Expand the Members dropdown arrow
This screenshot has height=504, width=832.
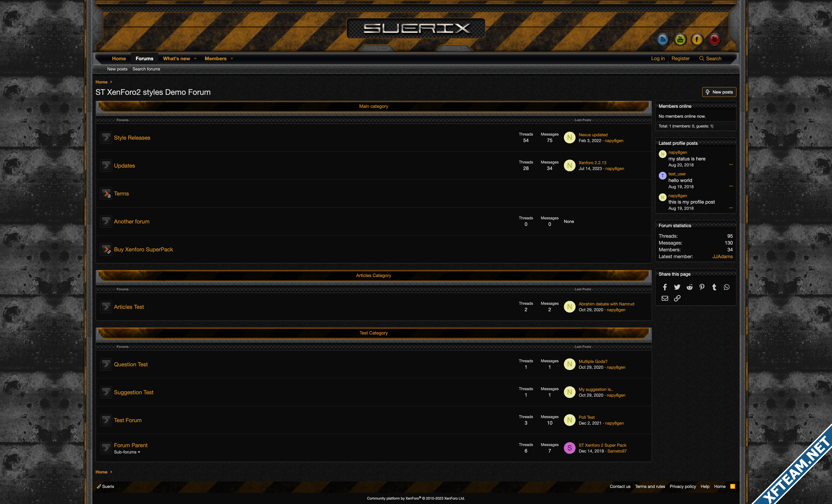click(x=232, y=59)
